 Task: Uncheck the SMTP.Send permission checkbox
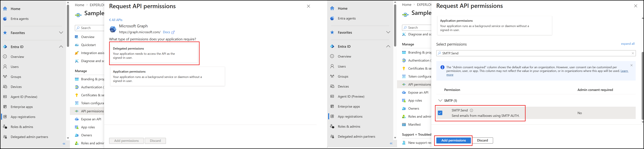(x=440, y=113)
